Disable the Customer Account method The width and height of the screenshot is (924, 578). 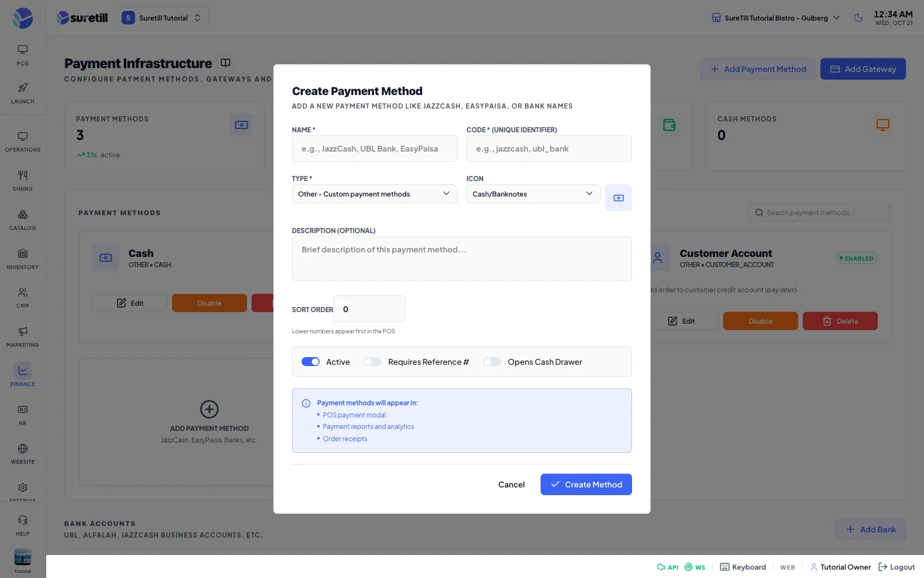coord(760,321)
